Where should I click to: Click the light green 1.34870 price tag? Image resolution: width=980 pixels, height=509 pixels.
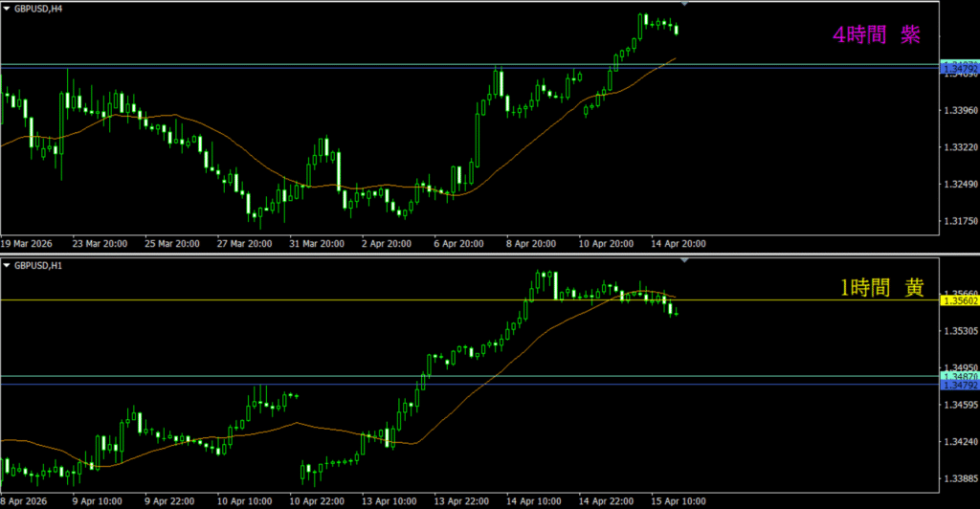tap(960, 377)
